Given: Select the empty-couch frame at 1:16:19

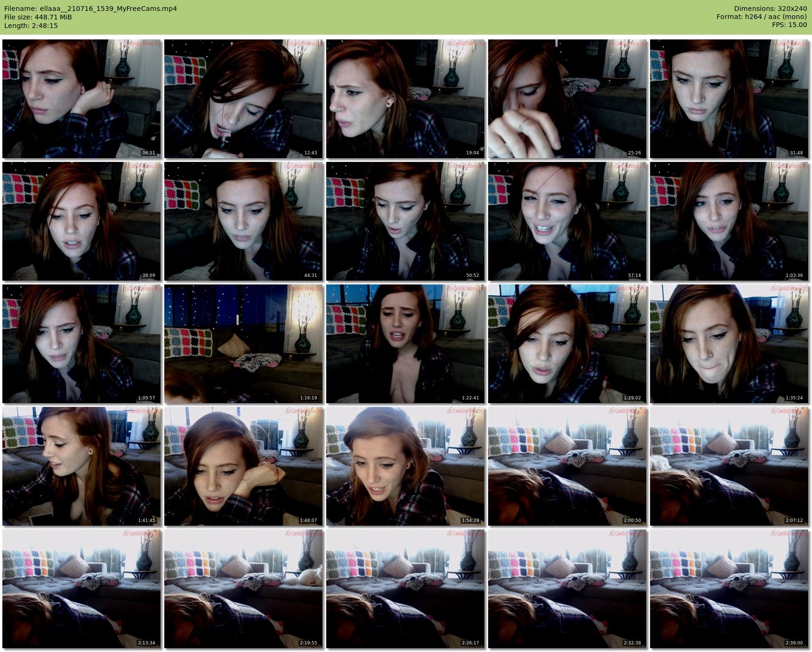Looking at the screenshot, I should 243,344.
